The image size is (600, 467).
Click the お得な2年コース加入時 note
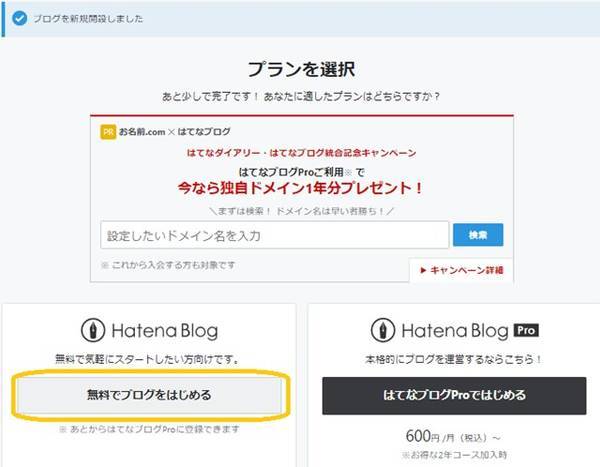click(454, 455)
